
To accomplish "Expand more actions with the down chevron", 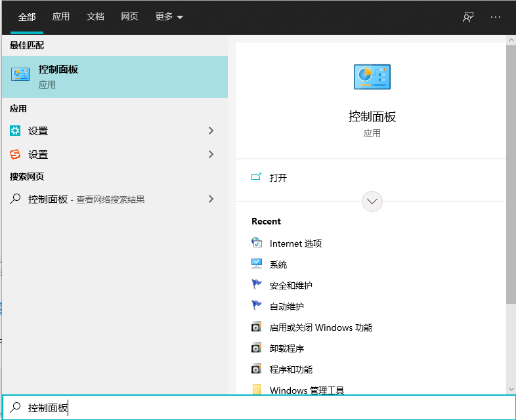I will coord(372,201).
